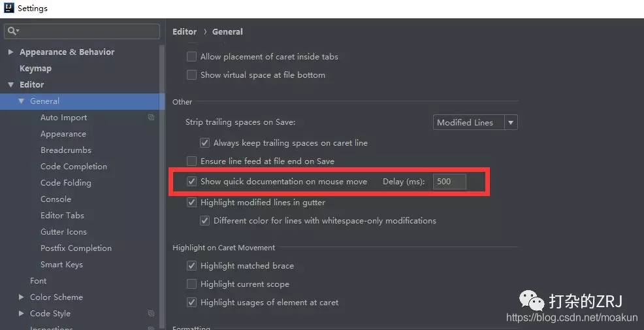Toggle Highlight current scope checkbox
This screenshot has width=644, height=330.
[x=191, y=284]
